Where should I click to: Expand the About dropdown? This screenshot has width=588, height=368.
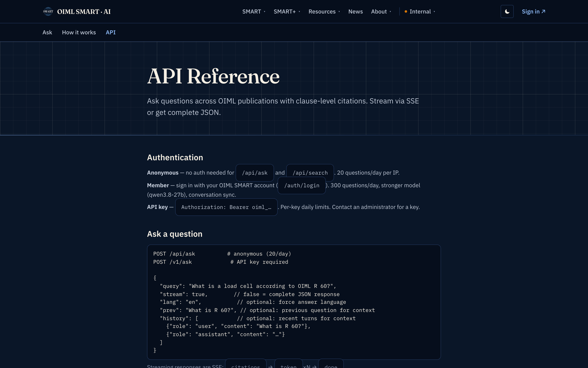[381, 11]
